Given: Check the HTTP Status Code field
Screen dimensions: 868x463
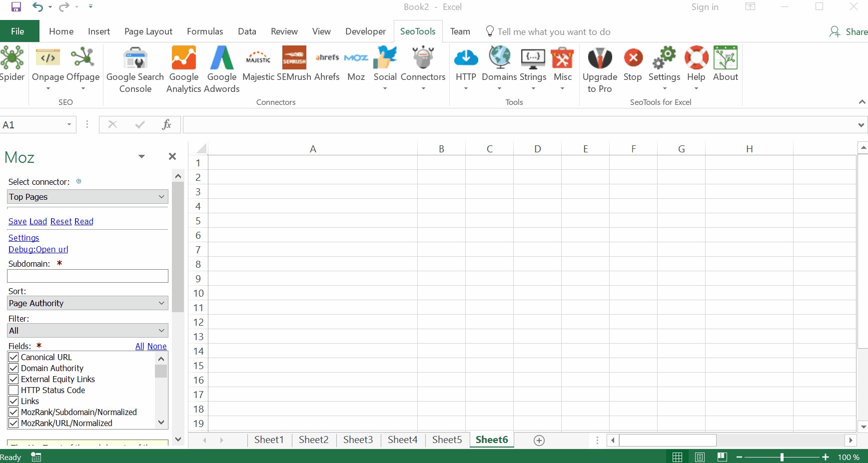Looking at the screenshot, I should click(x=13, y=390).
